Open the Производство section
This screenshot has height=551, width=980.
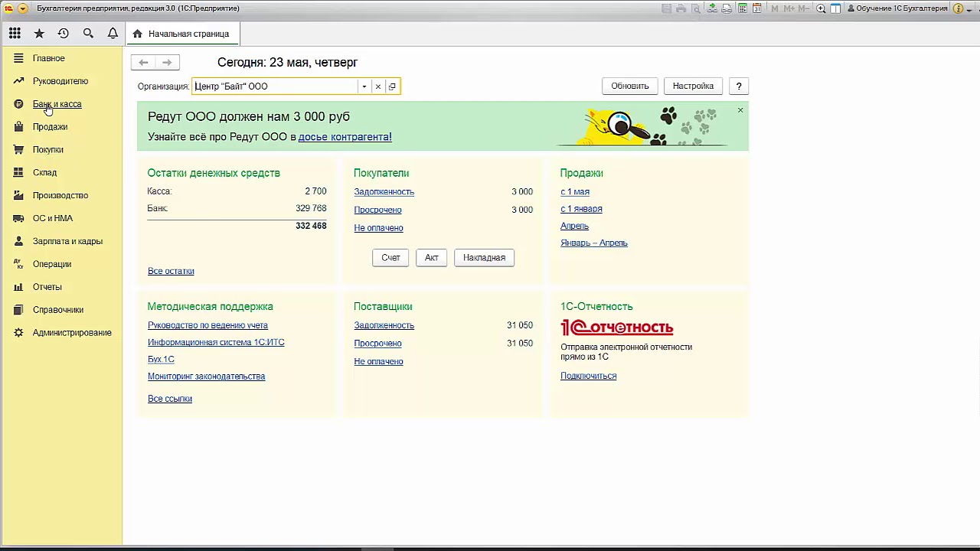point(60,196)
